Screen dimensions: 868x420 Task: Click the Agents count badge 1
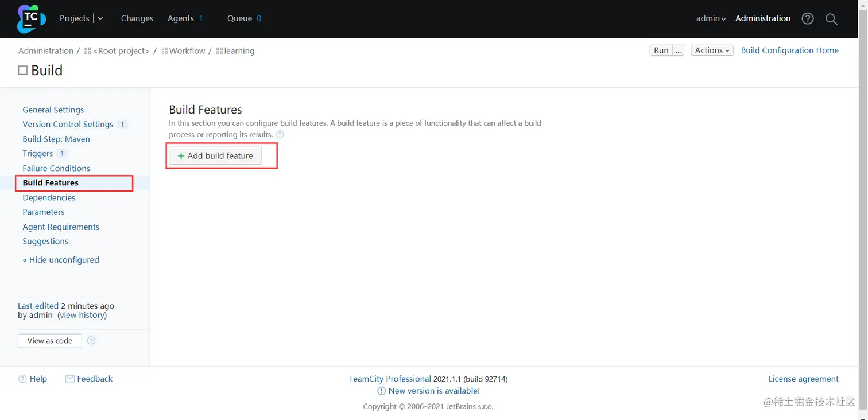point(201,18)
